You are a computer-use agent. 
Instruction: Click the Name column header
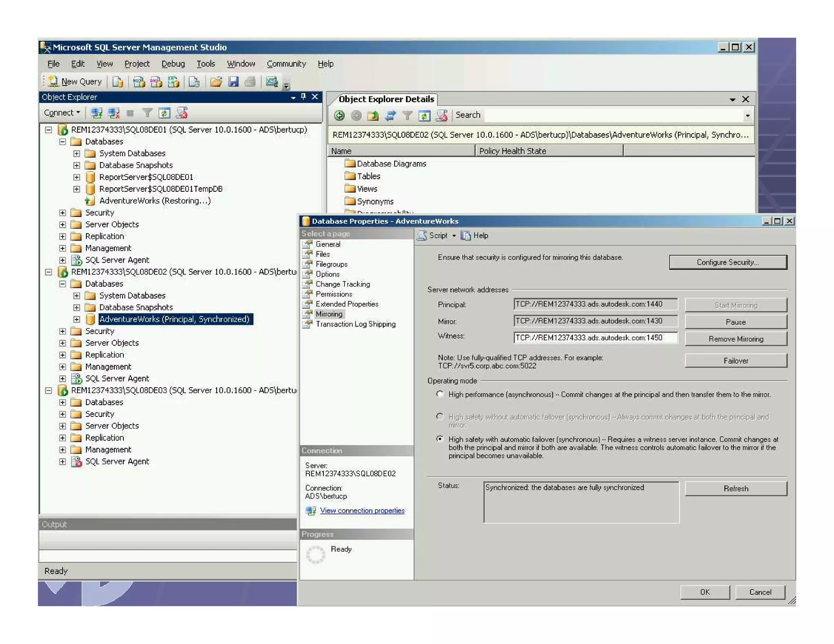point(401,151)
